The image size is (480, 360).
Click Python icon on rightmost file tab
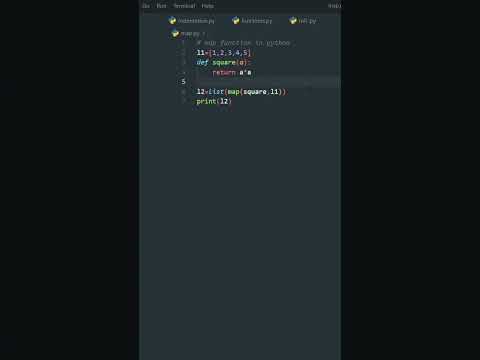coord(293,21)
